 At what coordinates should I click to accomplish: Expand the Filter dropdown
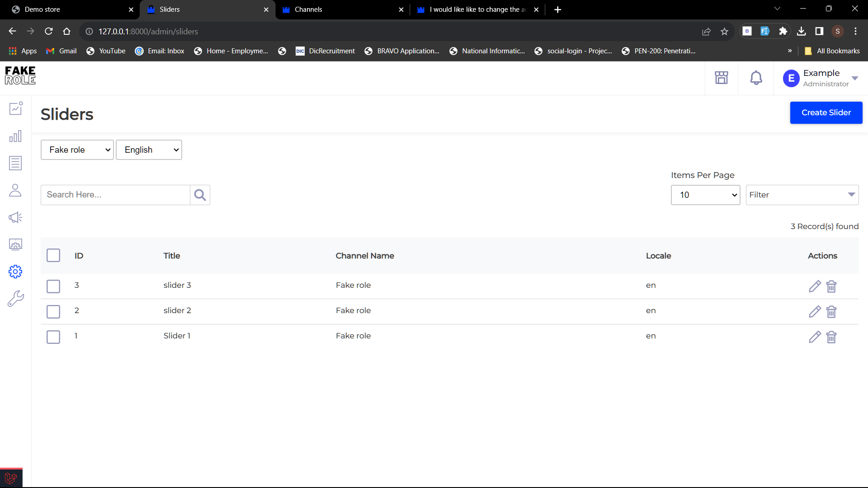[x=802, y=195]
